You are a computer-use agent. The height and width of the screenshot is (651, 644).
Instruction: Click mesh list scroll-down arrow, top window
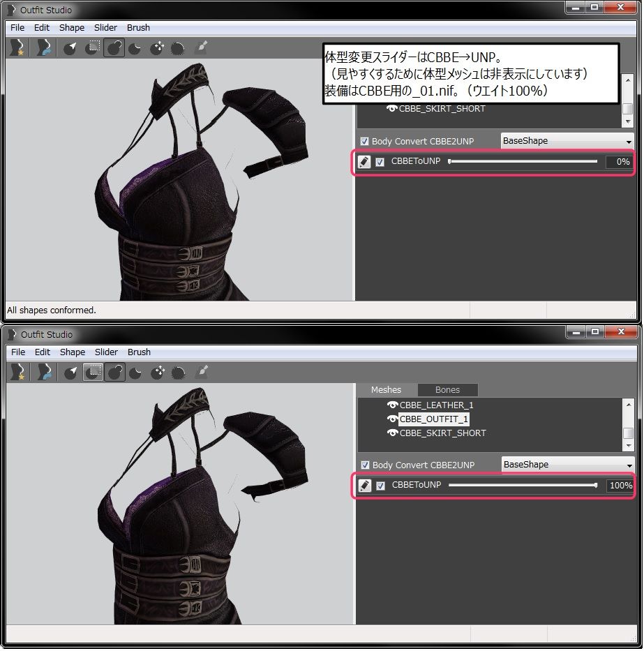tap(628, 121)
